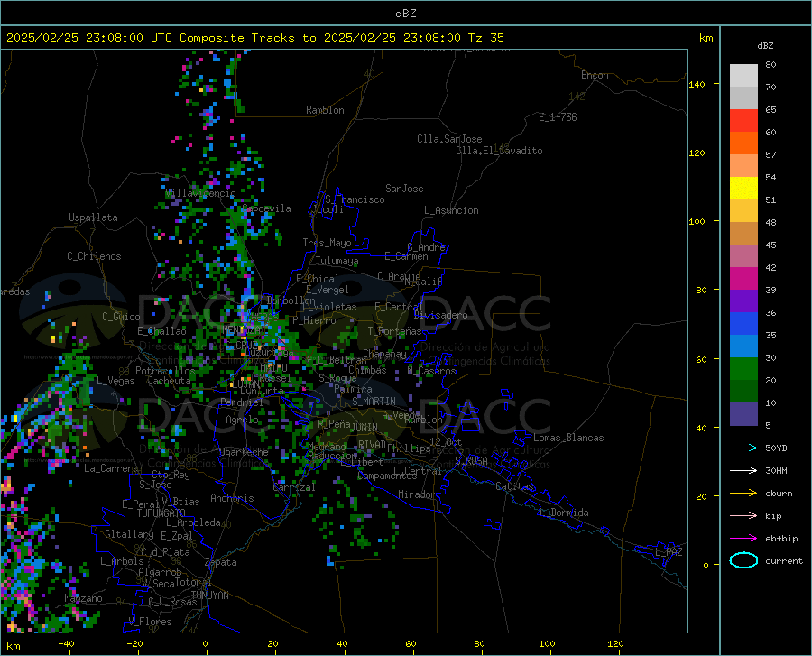Click the 'L_PAZ' place label
This screenshot has width=812, height=656.
pos(669,552)
